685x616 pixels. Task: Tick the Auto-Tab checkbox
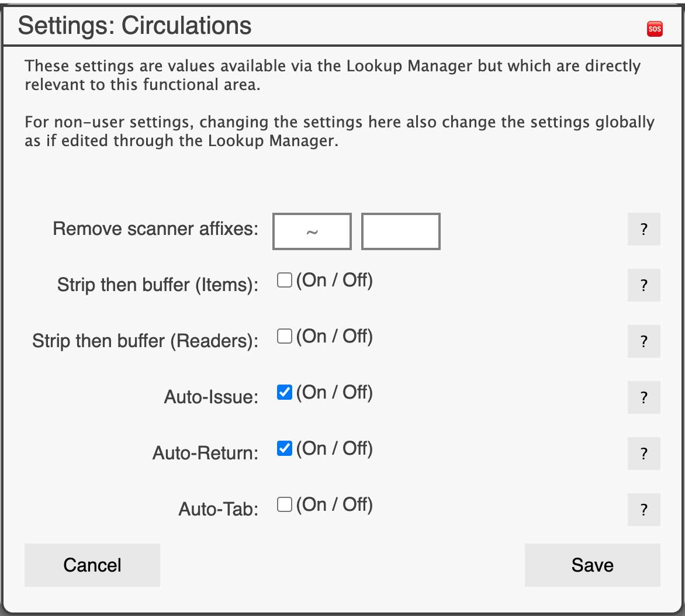pos(285,504)
